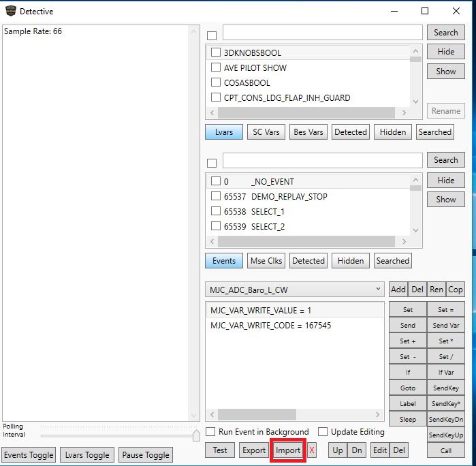
Task: Click the Detective app icon in title bar
Action: [10, 11]
